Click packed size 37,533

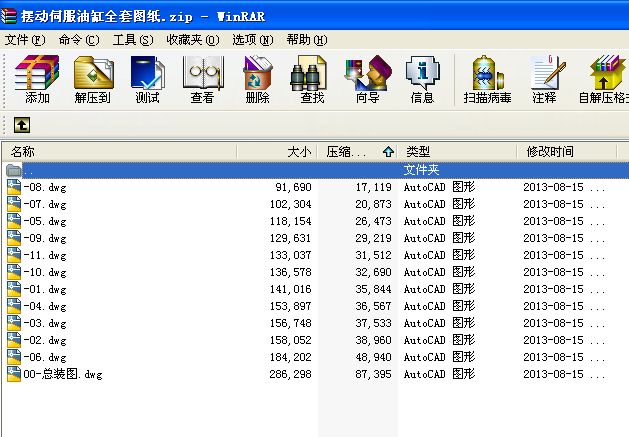373,323
